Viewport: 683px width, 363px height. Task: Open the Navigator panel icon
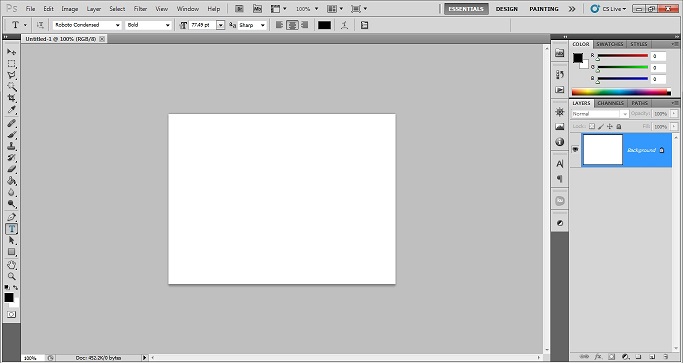(x=560, y=112)
